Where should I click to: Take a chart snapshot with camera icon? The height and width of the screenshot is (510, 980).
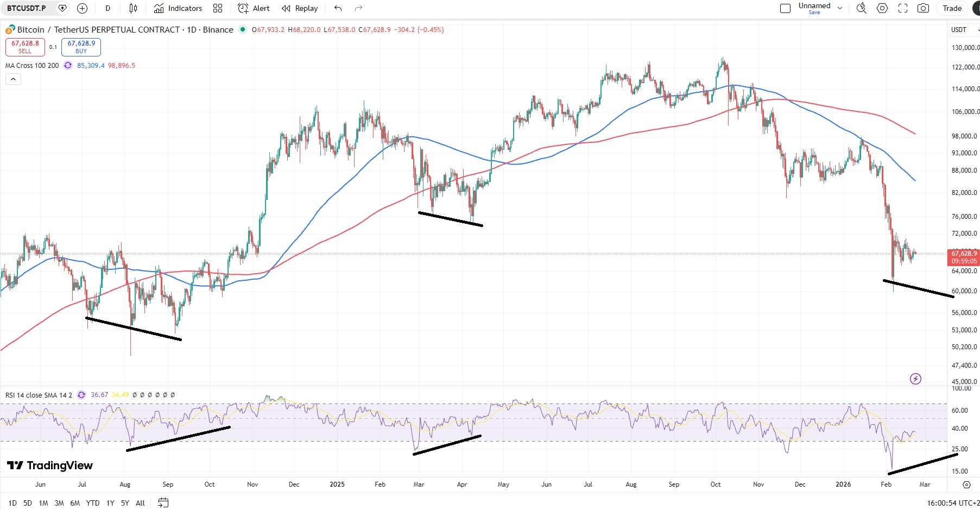(x=923, y=8)
